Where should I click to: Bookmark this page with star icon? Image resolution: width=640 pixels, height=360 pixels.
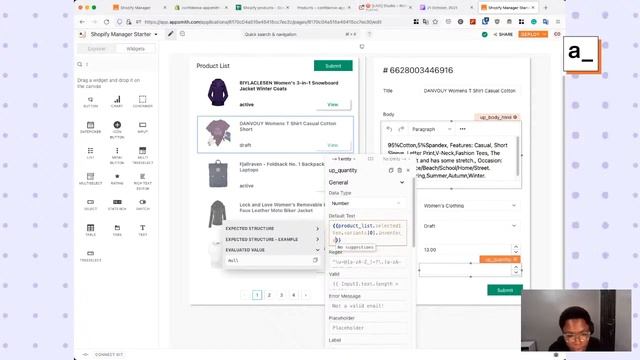pyautogui.click(x=436, y=22)
